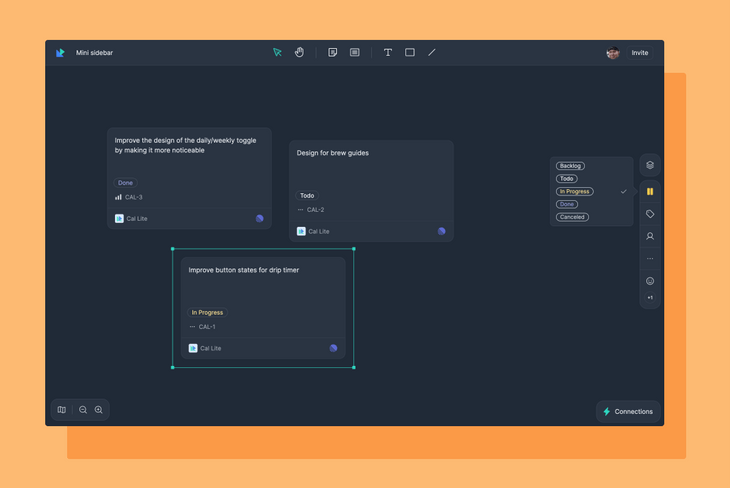
Task: Click the zoom out magnifier
Action: point(83,410)
